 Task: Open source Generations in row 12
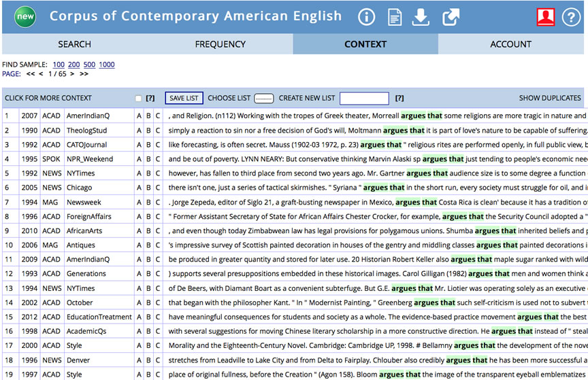[86, 273]
